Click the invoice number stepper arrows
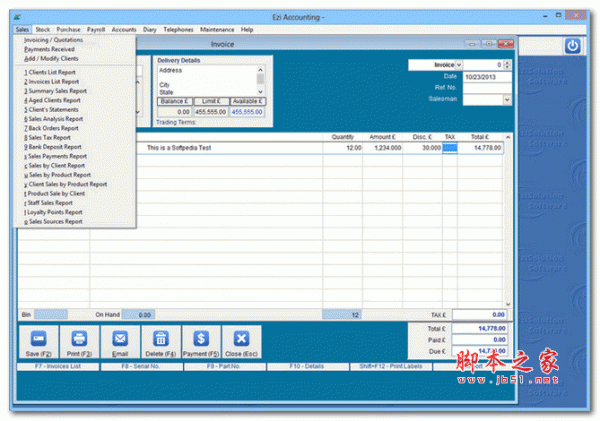This screenshot has width=600, height=421. [507, 65]
